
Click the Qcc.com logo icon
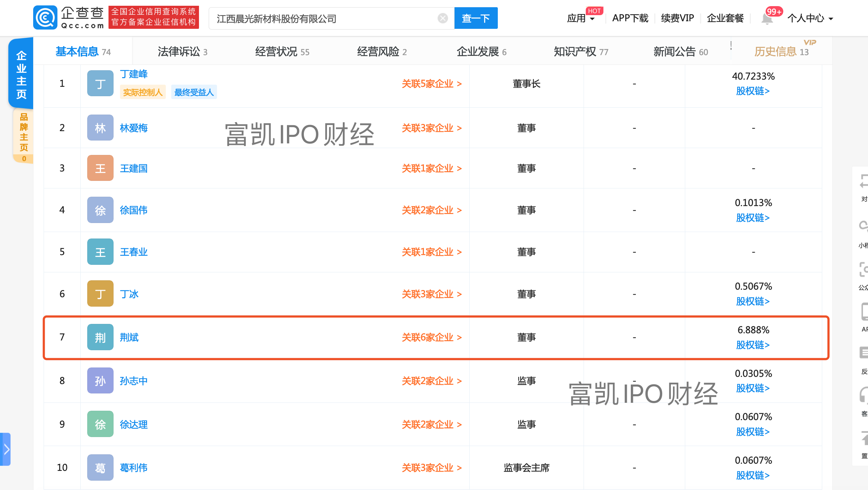(45, 18)
